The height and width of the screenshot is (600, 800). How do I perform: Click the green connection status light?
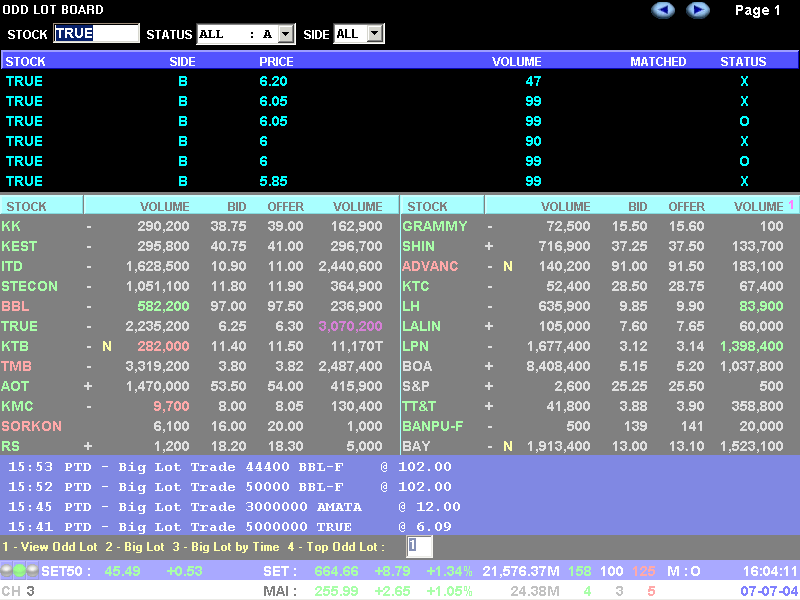(x=19, y=570)
